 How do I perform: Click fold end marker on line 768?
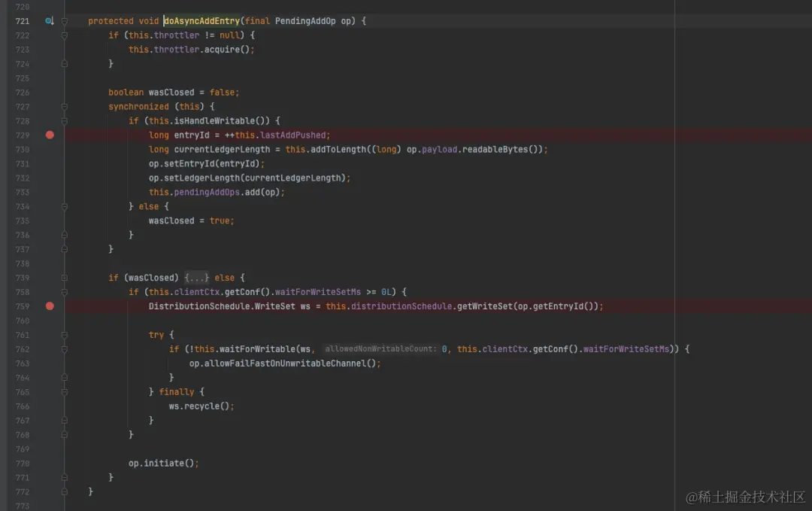click(65, 434)
